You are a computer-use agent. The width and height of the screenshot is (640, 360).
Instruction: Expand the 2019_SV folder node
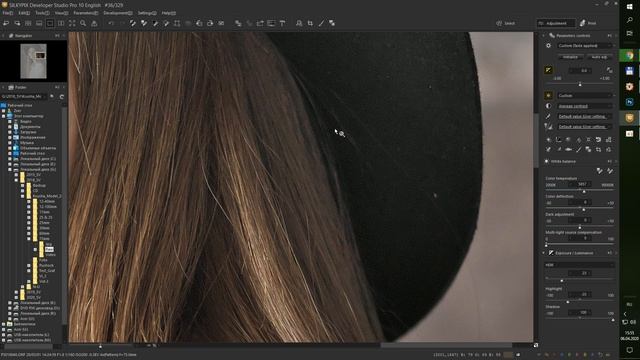click(x=16, y=292)
